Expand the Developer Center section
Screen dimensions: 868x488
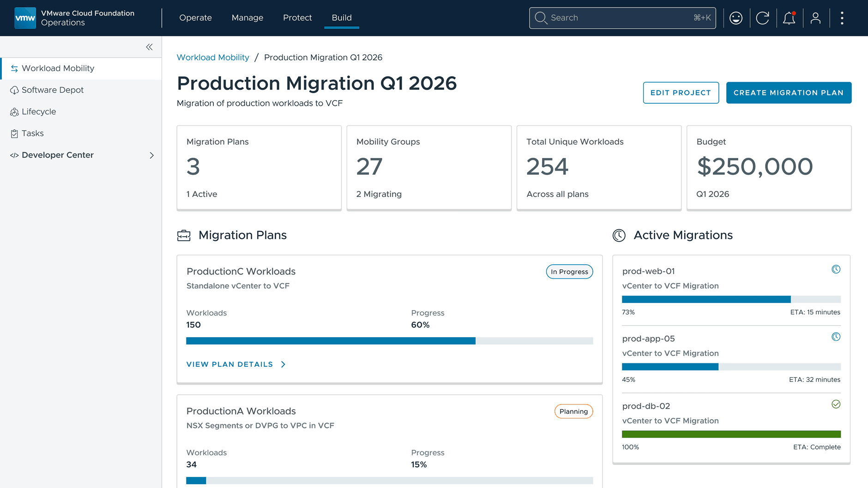pos(151,155)
